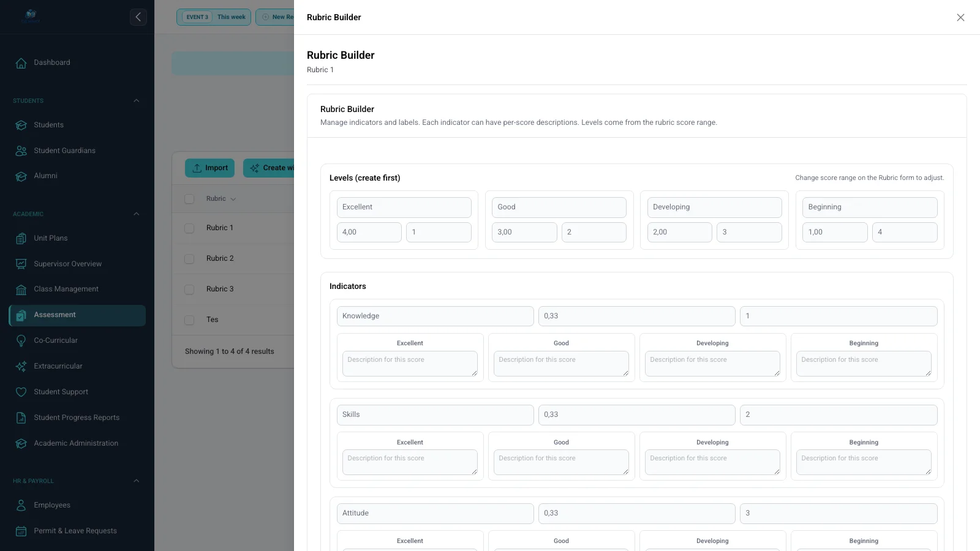Click the Student Guardians people icon
Viewport: 980px width, 551px height.
[21, 151]
